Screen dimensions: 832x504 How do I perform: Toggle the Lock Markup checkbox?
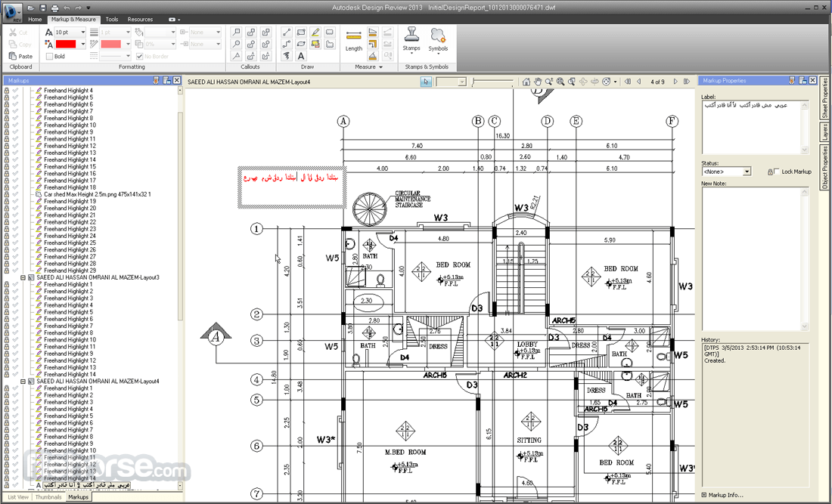click(x=778, y=172)
